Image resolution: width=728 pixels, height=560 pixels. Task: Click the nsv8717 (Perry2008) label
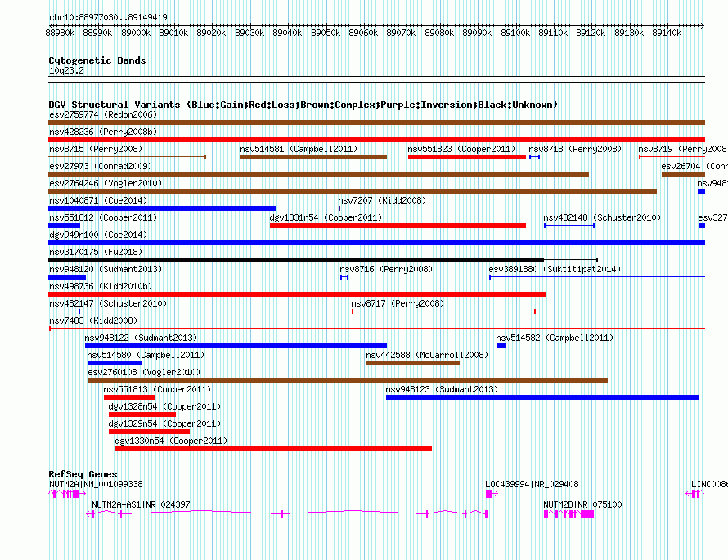pyautogui.click(x=398, y=303)
